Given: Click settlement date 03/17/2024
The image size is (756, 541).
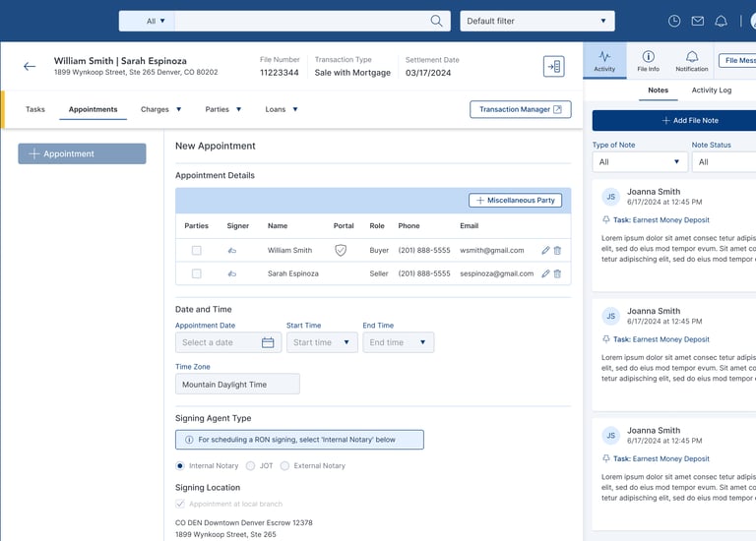Looking at the screenshot, I should pos(428,73).
